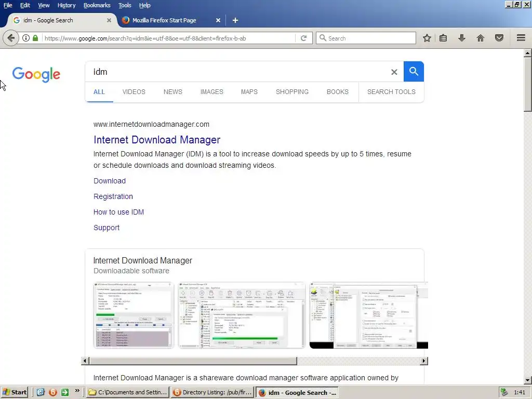Focus the Firefox toolbar Search box
Screen dimensions: 532x399
click(366, 38)
